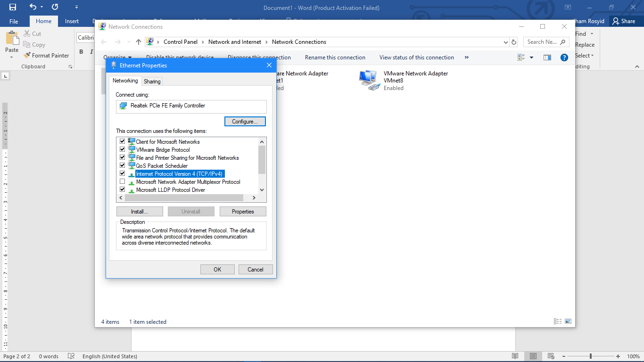Click Share in Word title area
Screen dimensions: 644x362
pos(624,21)
